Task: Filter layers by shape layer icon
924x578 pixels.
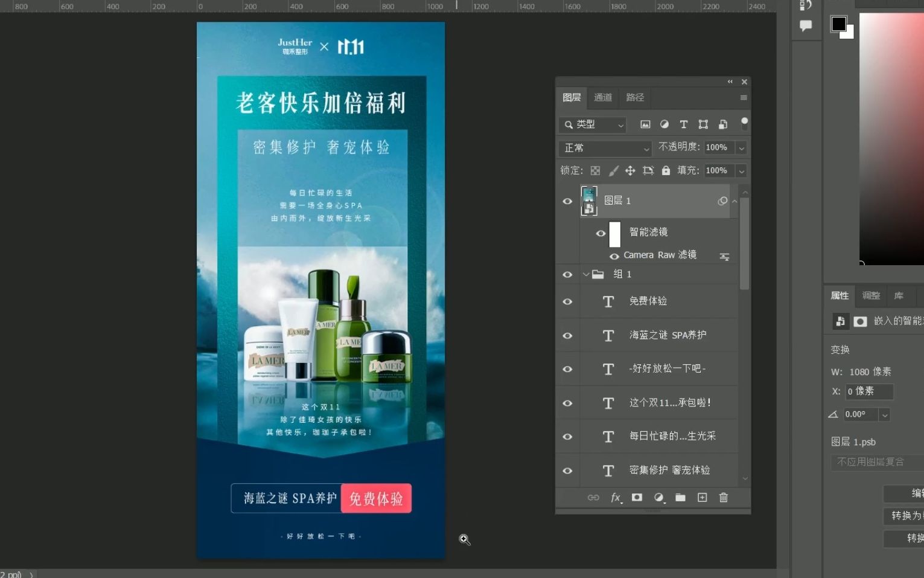Action: coord(703,124)
